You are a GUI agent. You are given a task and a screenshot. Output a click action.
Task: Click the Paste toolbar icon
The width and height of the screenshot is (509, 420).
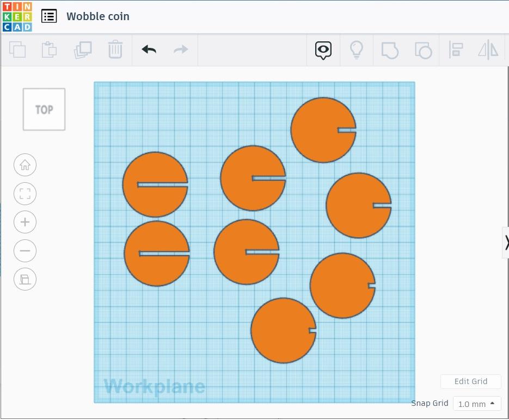pyautogui.click(x=50, y=50)
